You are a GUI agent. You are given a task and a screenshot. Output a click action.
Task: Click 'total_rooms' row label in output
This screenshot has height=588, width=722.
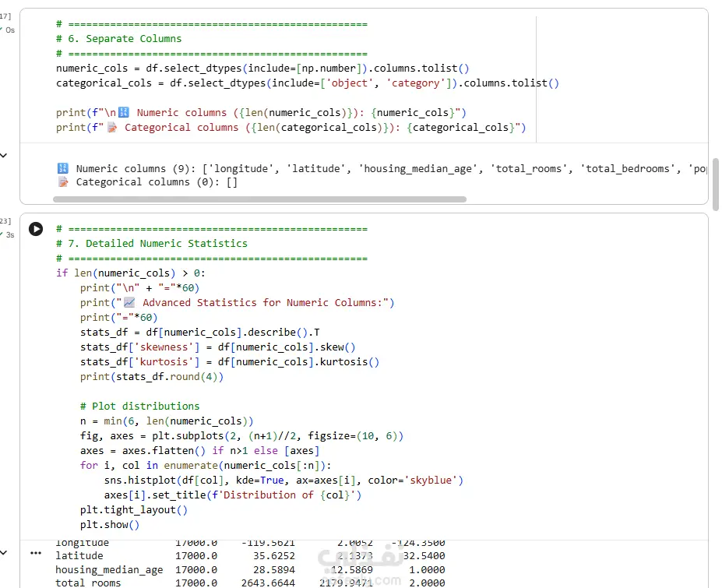pyautogui.click(x=88, y=583)
